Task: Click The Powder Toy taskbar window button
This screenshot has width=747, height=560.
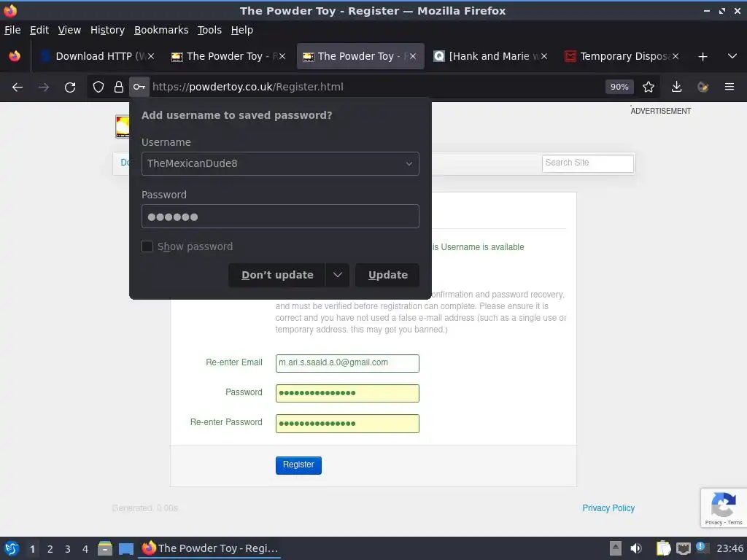Action: tap(210, 548)
